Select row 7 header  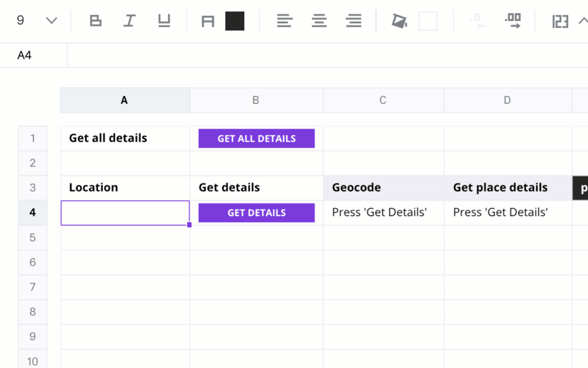point(33,287)
